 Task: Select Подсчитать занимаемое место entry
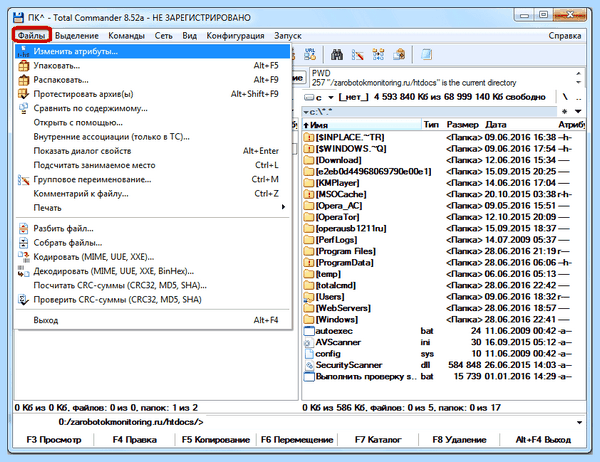click(152, 165)
